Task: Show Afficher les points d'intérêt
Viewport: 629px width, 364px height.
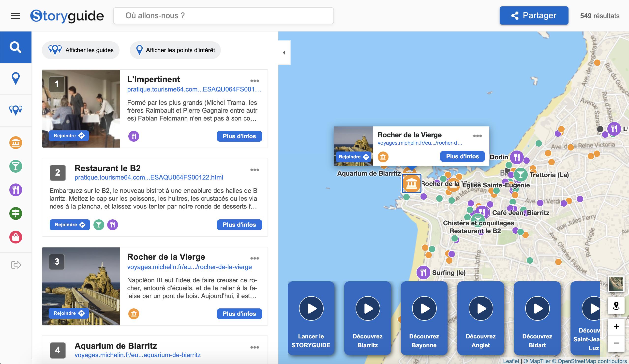Action: [x=175, y=50]
